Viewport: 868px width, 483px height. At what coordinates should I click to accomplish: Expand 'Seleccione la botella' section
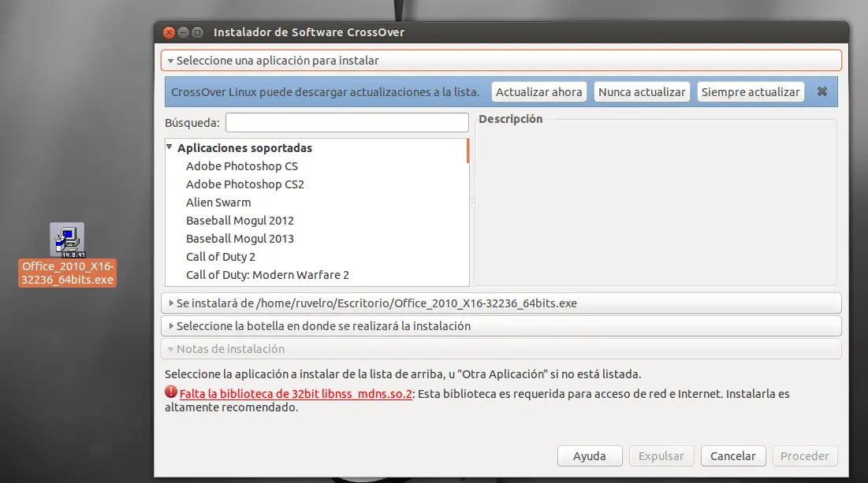coord(501,326)
